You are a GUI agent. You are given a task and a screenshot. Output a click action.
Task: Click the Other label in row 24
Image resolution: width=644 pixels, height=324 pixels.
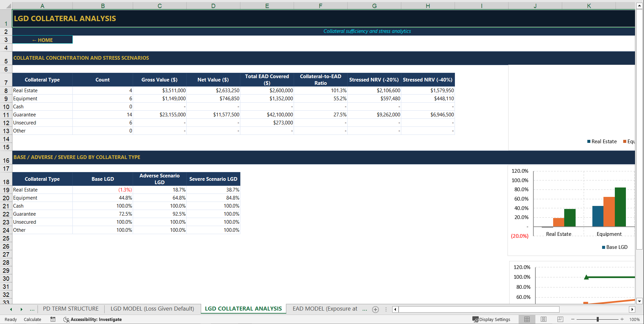click(x=19, y=230)
